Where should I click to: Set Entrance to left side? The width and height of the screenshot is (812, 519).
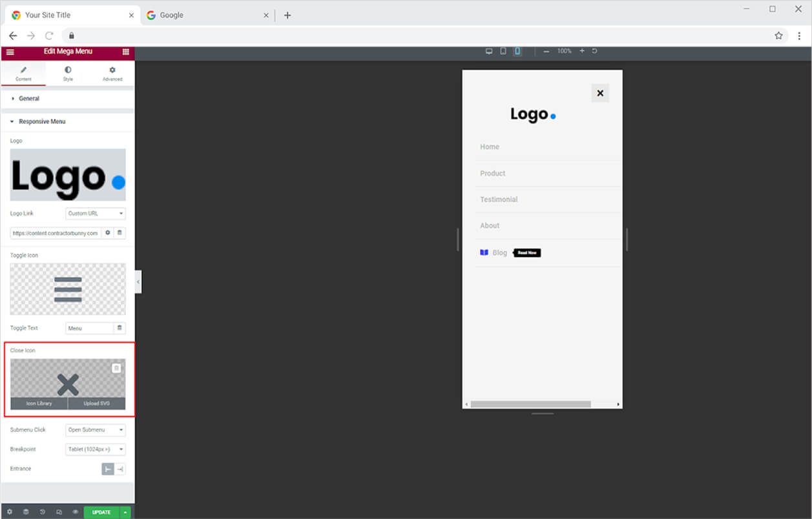click(108, 469)
